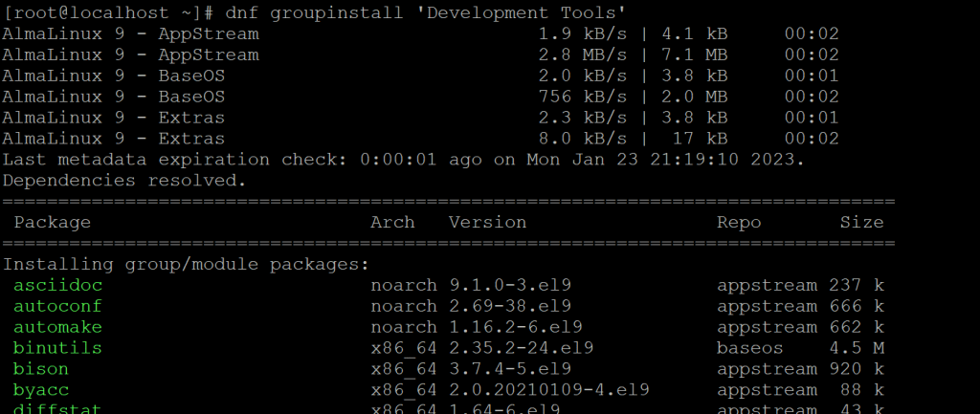Screen dimensions: 980x414
Task: Click the 2.8 MB/s speed value
Action: pyautogui.click(x=583, y=54)
